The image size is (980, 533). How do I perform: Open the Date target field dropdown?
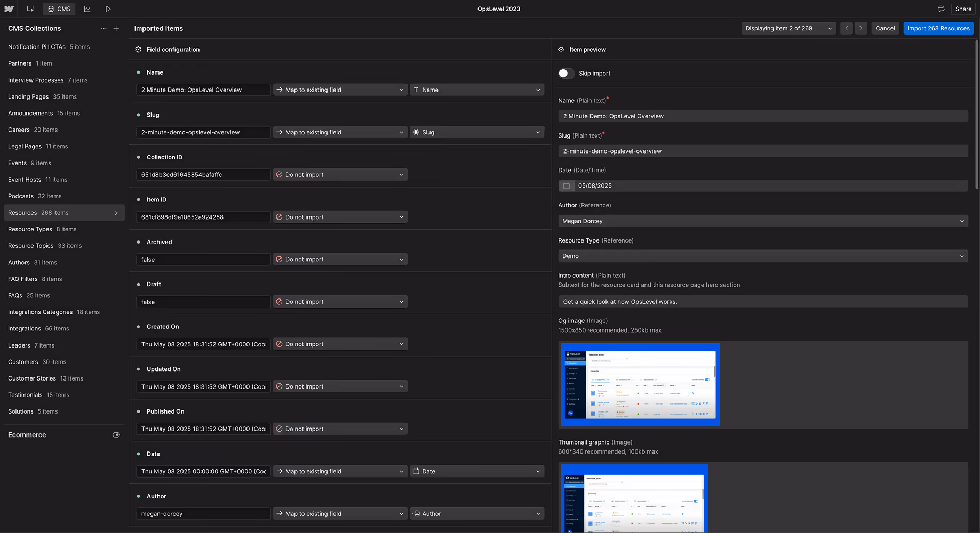pos(477,471)
